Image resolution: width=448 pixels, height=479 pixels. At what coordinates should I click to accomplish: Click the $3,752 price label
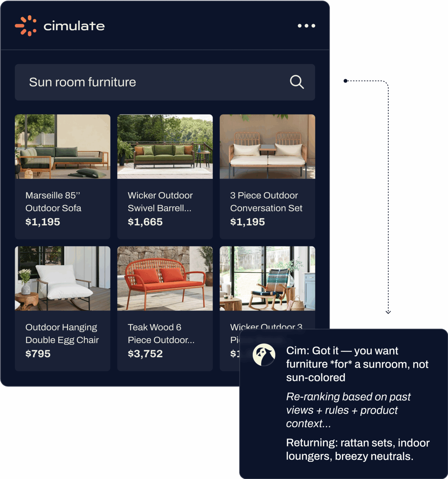pos(145,353)
